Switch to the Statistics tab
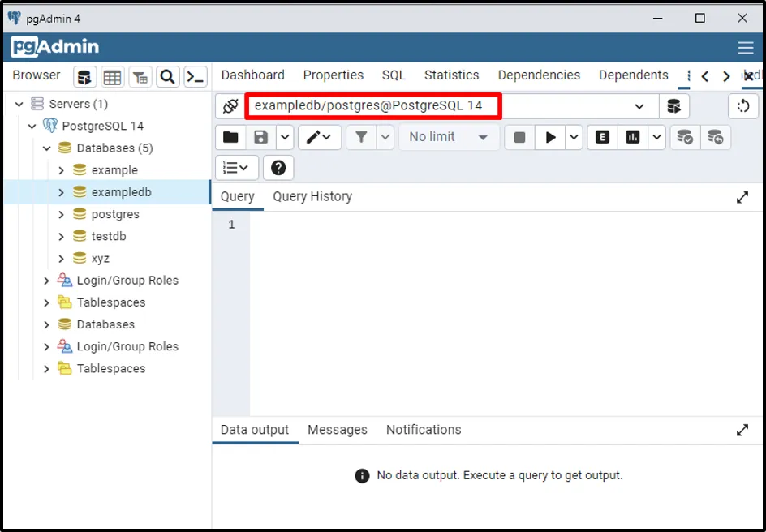This screenshot has width=766, height=532. [x=451, y=75]
